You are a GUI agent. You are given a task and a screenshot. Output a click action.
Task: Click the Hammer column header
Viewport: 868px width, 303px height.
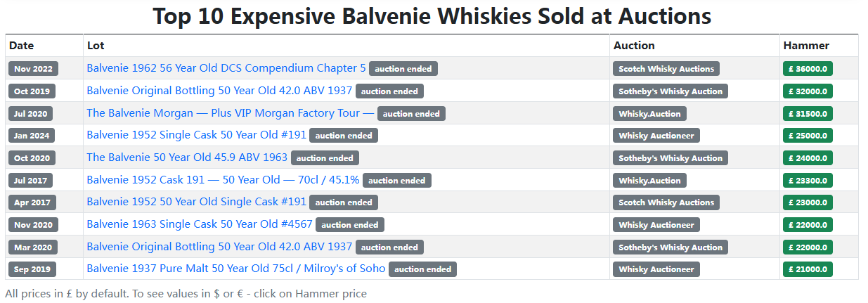click(806, 46)
